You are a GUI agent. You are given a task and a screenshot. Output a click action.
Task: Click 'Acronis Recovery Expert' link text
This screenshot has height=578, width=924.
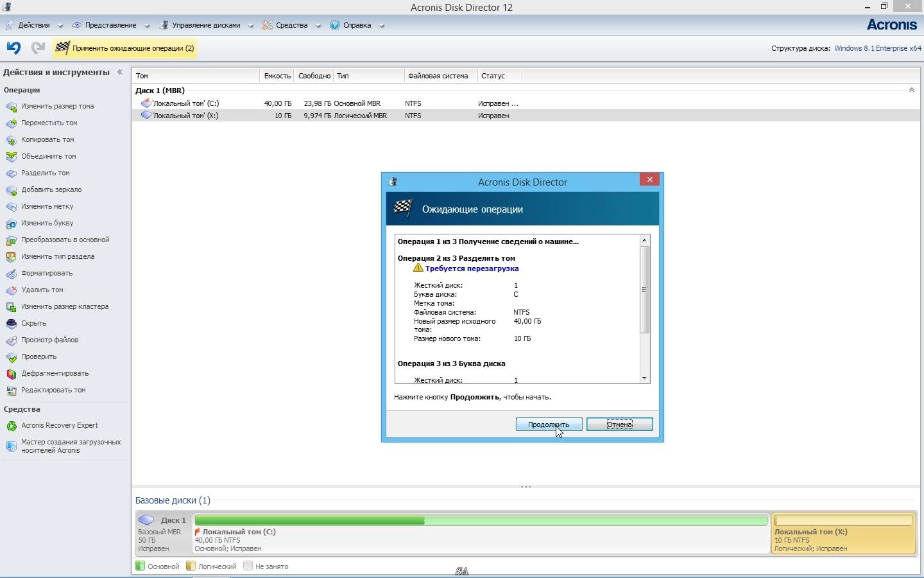tap(59, 425)
